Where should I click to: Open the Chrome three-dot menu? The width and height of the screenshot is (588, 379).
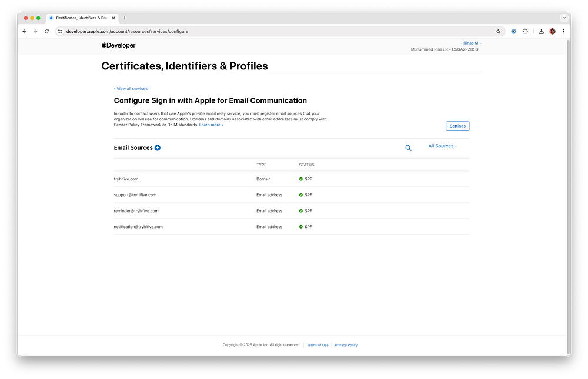563,32
